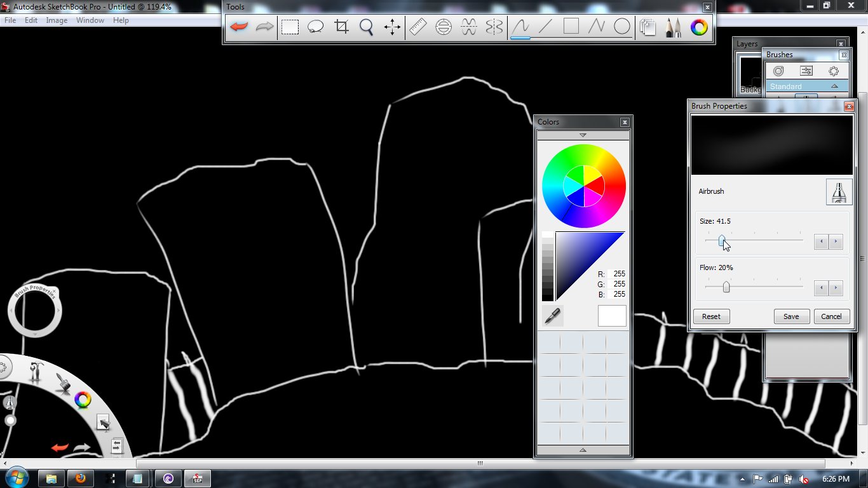
Task: Click the Airbrush brush icon thumbnail
Action: 839,191
